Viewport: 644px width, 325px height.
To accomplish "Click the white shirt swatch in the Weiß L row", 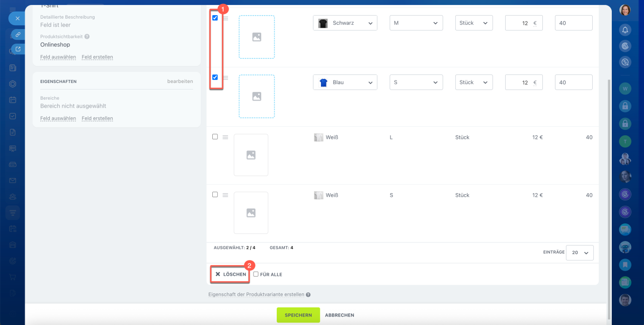I will (x=318, y=137).
